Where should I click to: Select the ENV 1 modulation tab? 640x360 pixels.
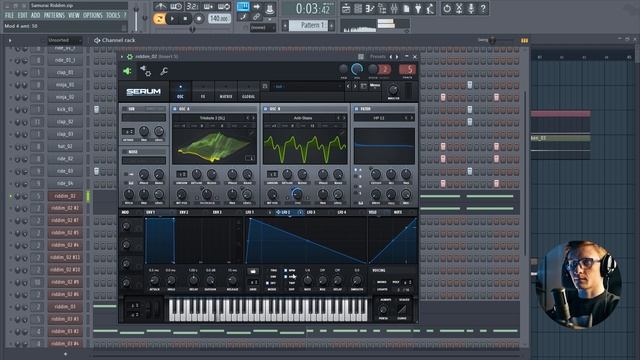pos(151,212)
